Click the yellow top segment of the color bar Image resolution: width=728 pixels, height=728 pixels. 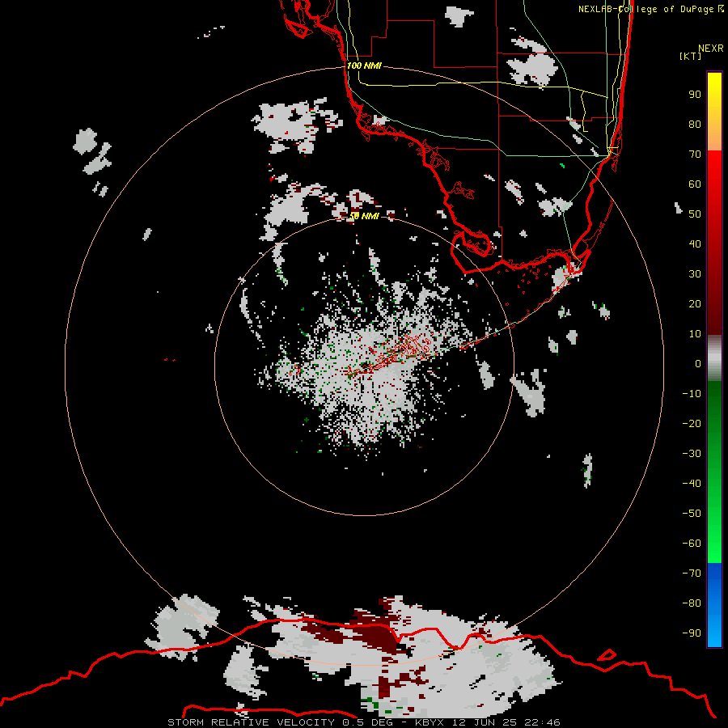click(714, 112)
